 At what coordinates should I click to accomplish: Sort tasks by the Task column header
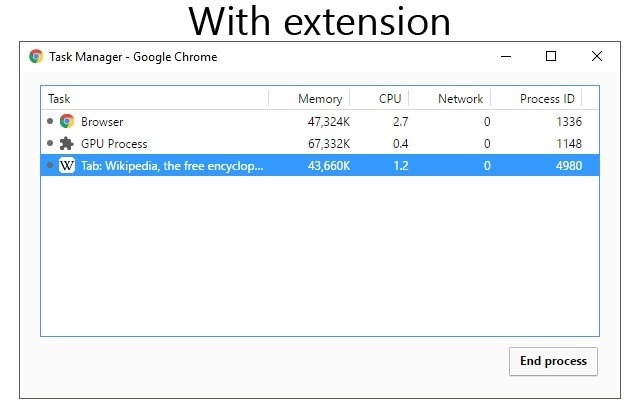tap(155, 98)
